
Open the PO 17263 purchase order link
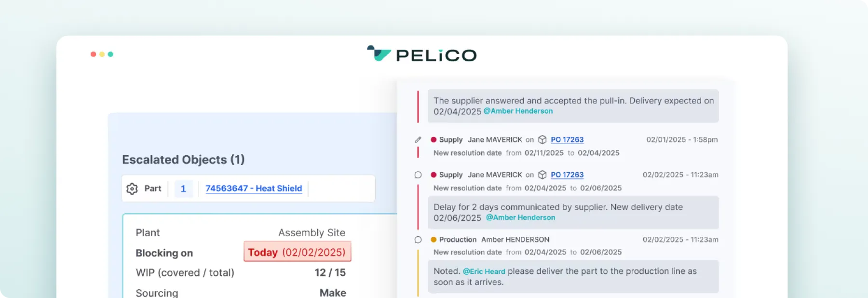tap(567, 139)
